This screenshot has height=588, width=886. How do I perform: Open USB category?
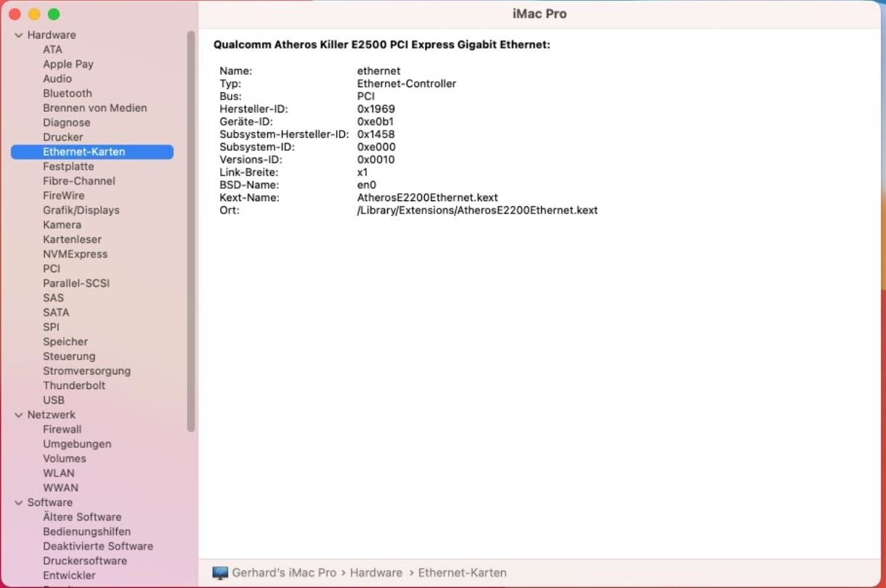[x=54, y=400]
